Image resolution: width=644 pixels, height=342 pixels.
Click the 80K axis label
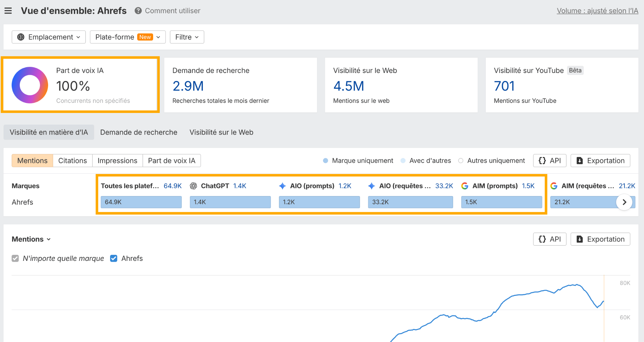point(625,283)
